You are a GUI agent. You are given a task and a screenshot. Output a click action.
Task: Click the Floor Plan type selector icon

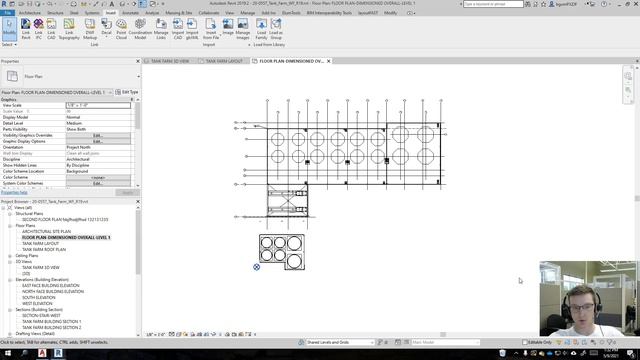pyautogui.click(x=12, y=76)
